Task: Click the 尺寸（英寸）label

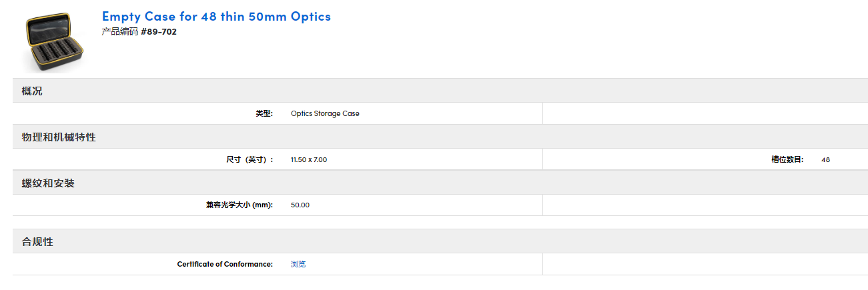Action: (250, 159)
